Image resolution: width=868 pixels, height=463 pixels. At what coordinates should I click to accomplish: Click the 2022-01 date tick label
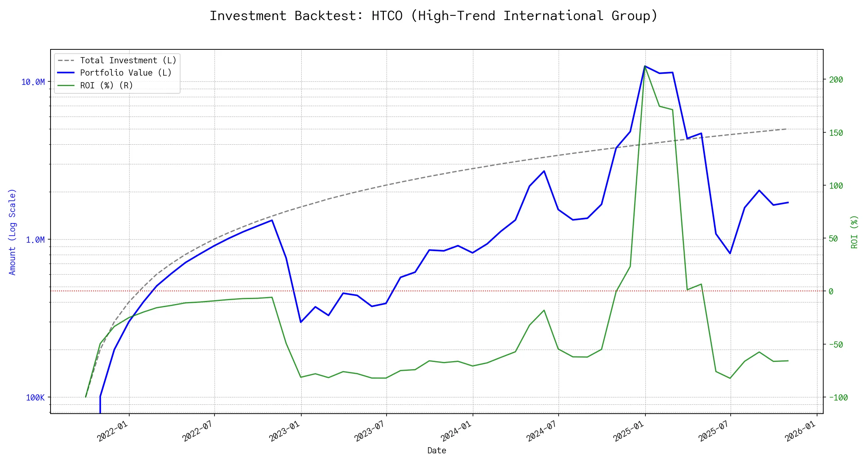pos(112,431)
